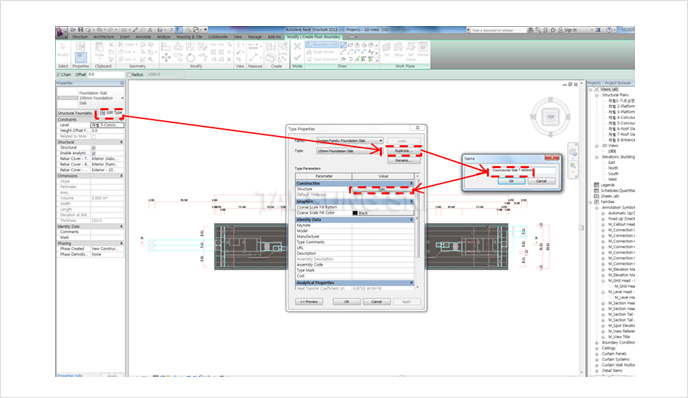
Task: Select South elevation in Project Browser
Action: (x=613, y=174)
